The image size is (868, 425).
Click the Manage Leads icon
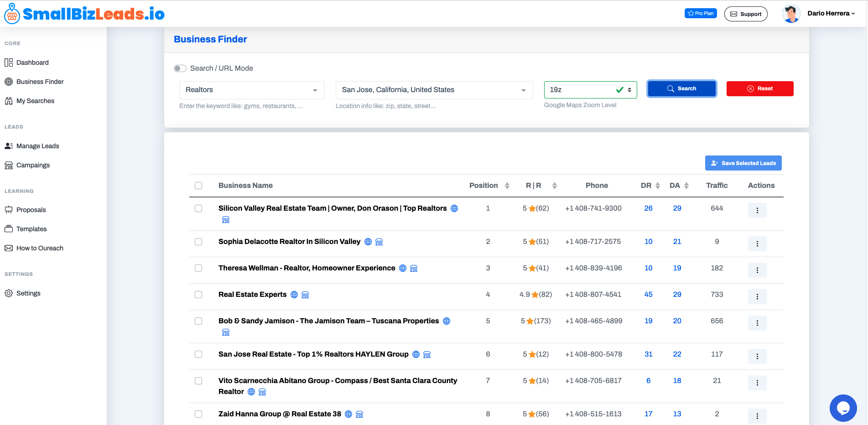(x=9, y=145)
